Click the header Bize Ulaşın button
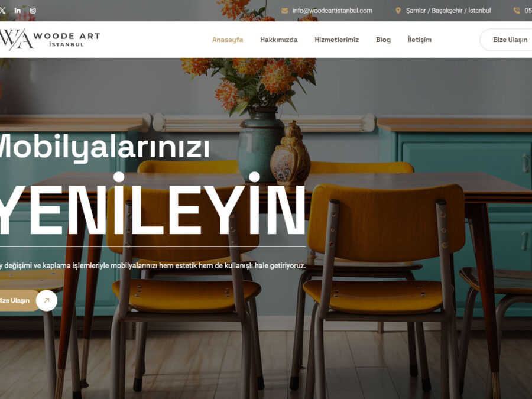Viewport: 532px width, 399px height. click(506, 40)
